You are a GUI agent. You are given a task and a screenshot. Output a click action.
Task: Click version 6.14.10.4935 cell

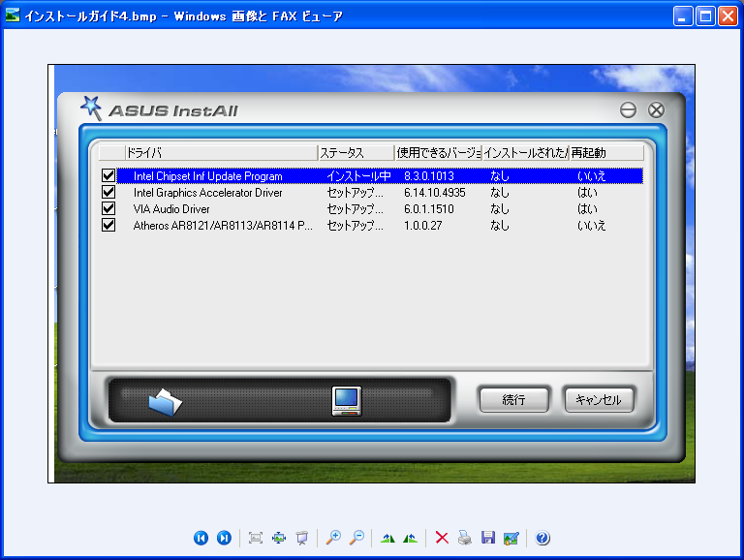435,192
